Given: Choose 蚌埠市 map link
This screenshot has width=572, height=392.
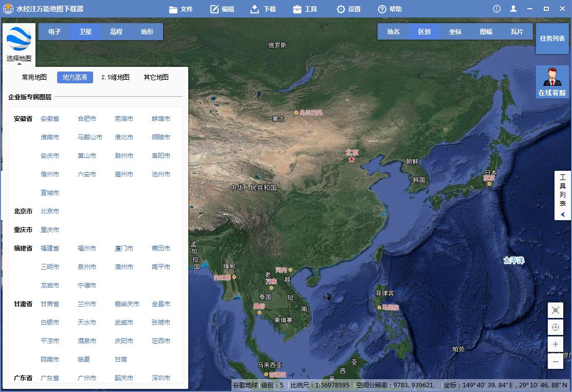Looking at the screenshot, I should [161, 119].
